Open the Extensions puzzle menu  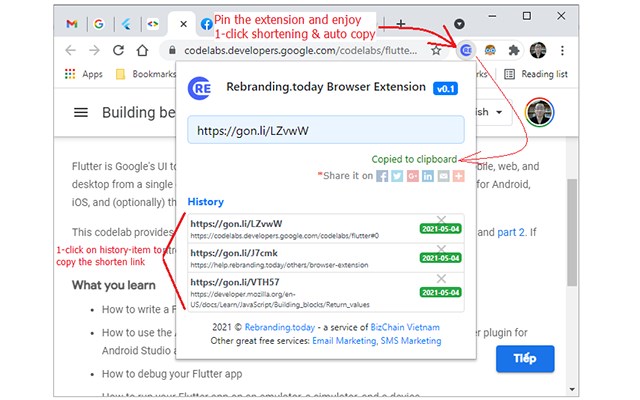point(513,50)
